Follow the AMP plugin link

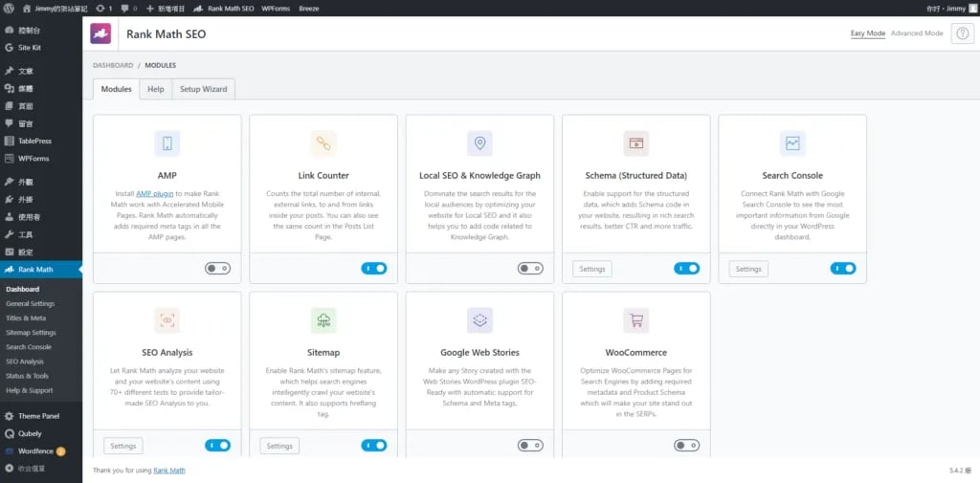[155, 194]
